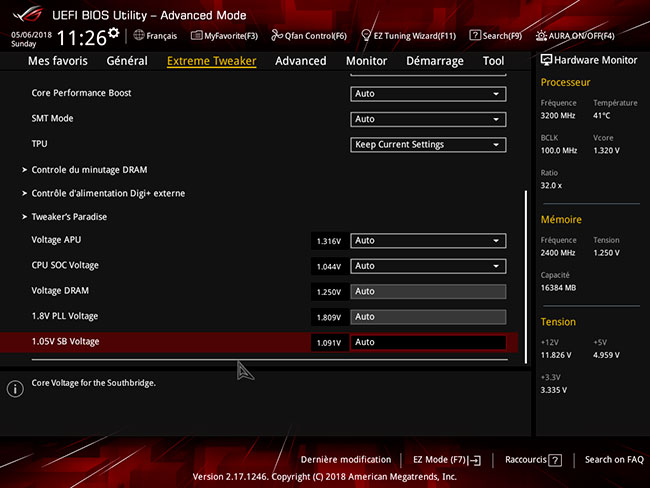
Task: Click the 11:26 clock display
Action: 82,38
